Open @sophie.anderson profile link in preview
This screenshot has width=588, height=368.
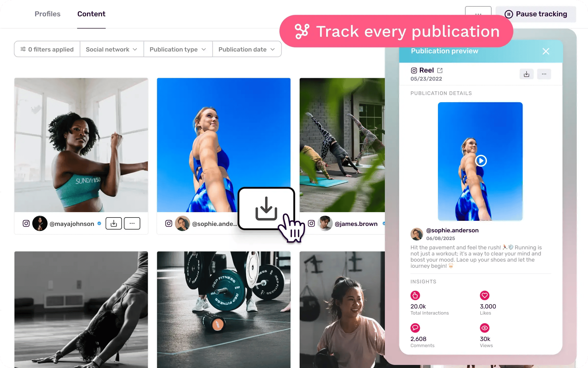pos(452,230)
